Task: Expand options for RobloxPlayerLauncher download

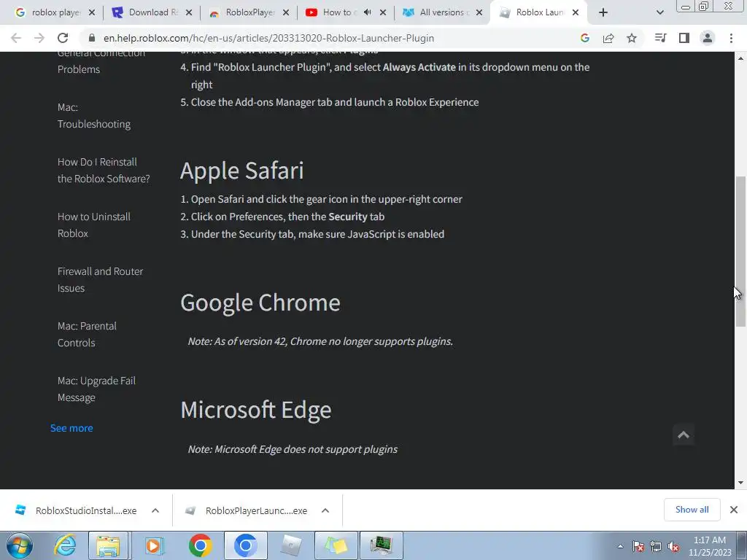Action: 325,510
